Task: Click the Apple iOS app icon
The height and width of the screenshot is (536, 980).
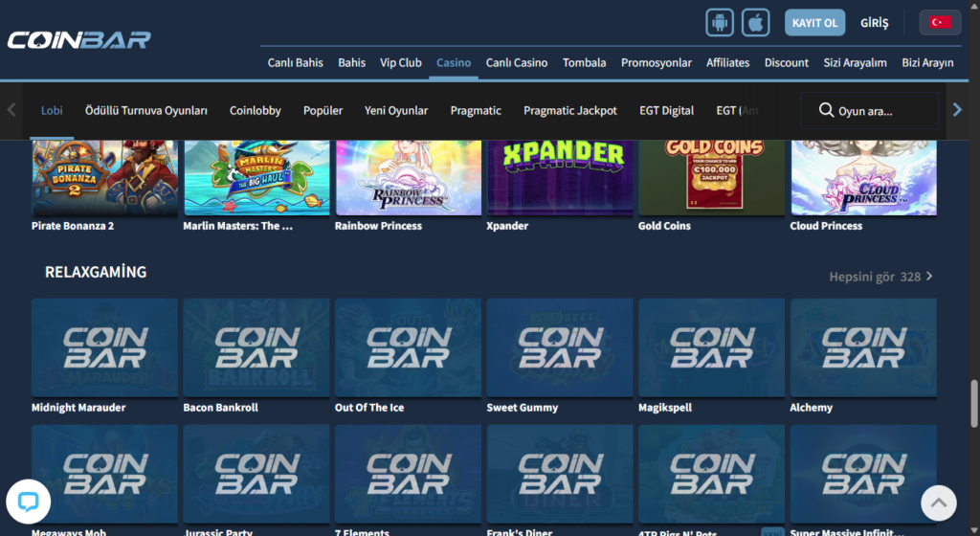Action: [x=756, y=22]
